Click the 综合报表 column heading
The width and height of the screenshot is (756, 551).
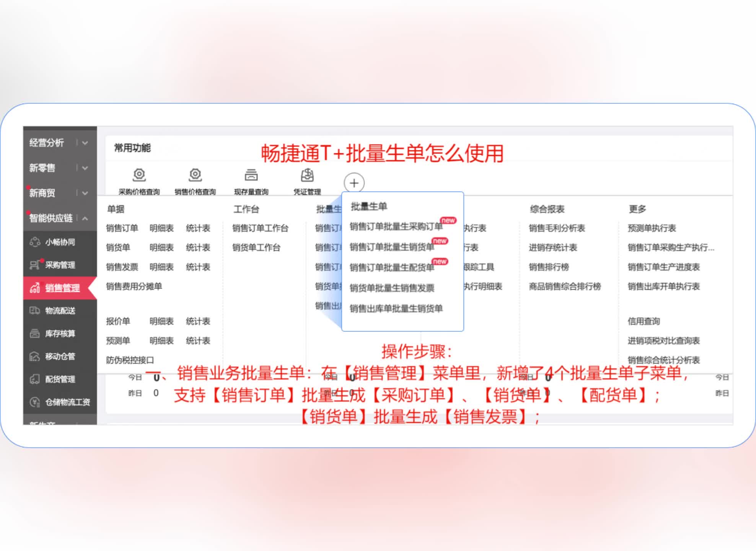[547, 209]
